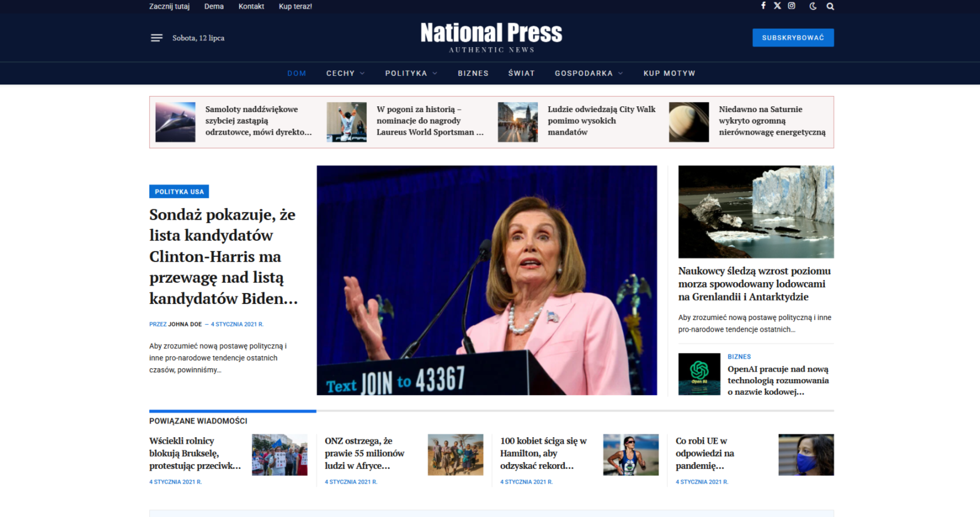Open the supersonic jet thumbnail
Viewport: 980px width, 517px height.
pyautogui.click(x=175, y=122)
